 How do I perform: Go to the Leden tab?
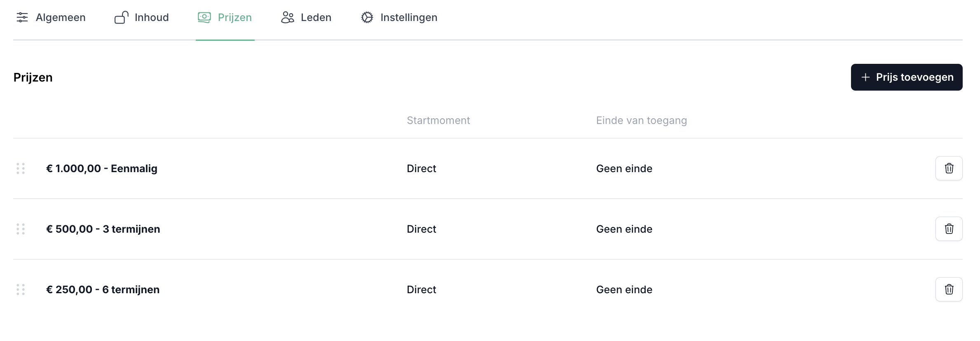point(316,17)
